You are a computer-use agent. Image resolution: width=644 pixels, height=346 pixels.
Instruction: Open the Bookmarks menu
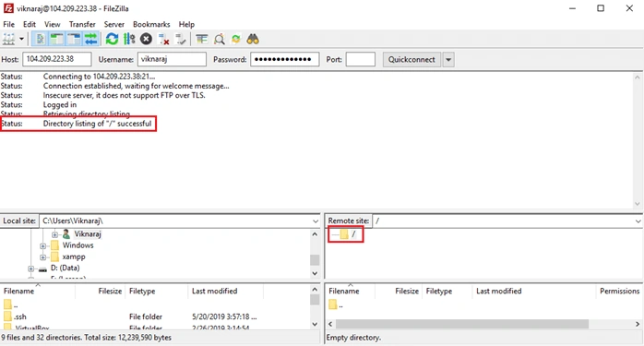pyautogui.click(x=151, y=24)
